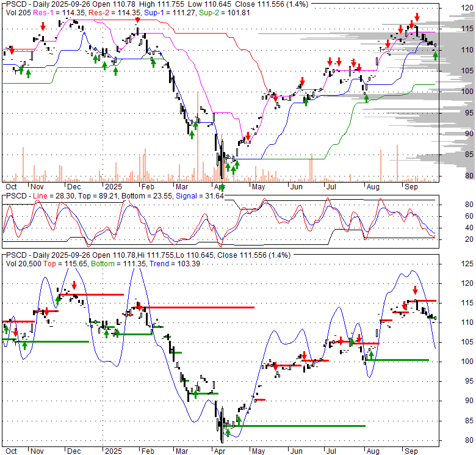
Task: Click the green Bottom = 111.35 label
Action: [119, 264]
